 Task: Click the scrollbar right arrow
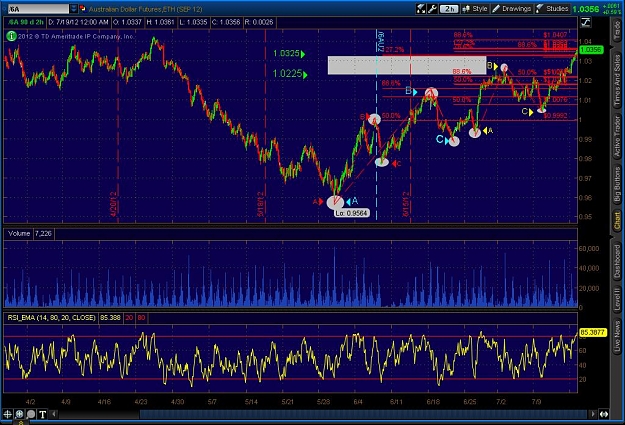click(x=594, y=414)
